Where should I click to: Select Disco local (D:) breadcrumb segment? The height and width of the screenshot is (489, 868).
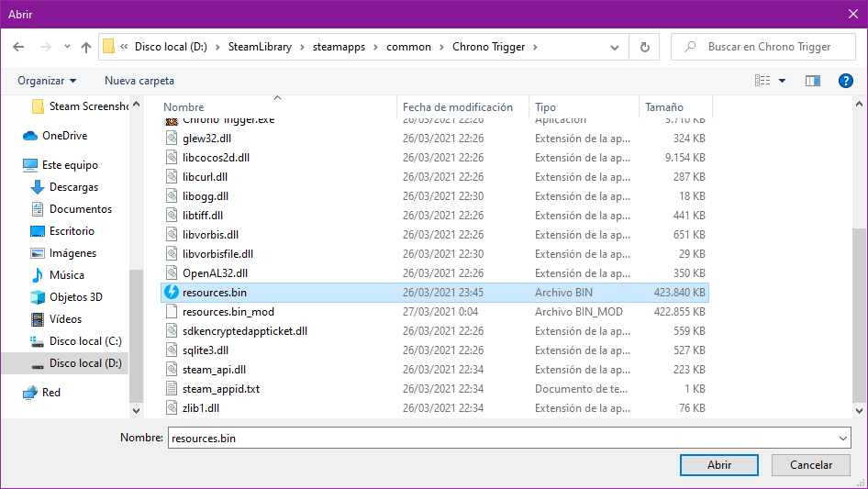[x=171, y=47]
